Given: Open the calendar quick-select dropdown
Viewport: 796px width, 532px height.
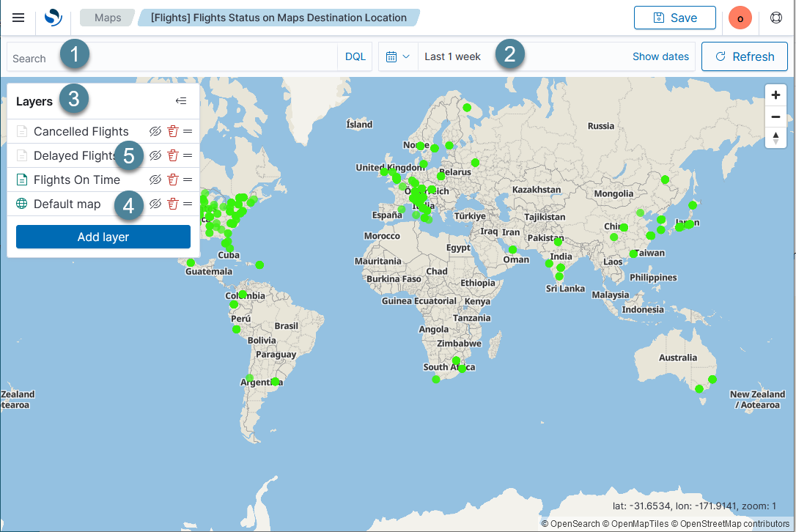Looking at the screenshot, I should [397, 56].
